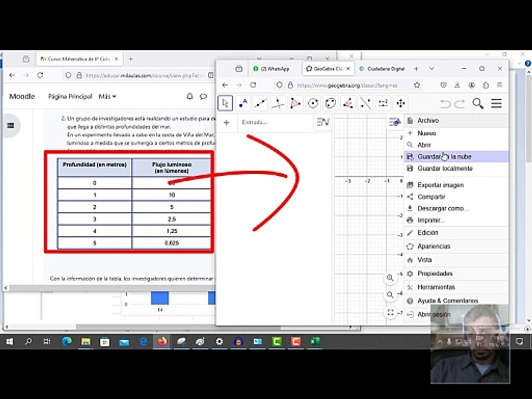
Task: Click geogebra.org address bar
Action: (347, 85)
